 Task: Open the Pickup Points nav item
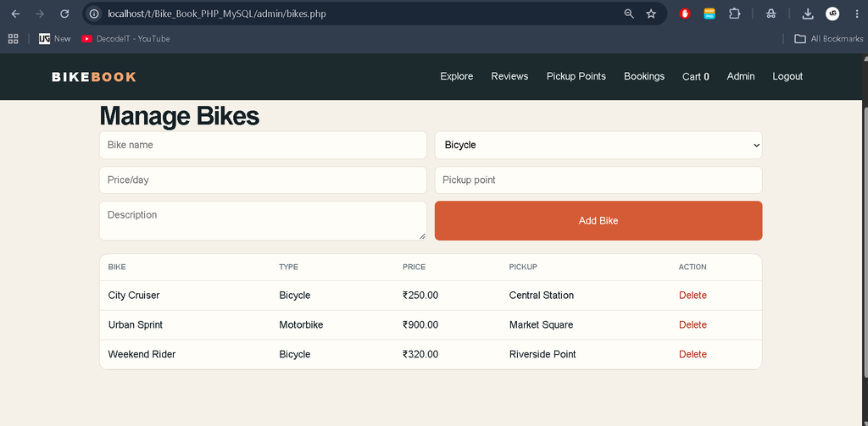pos(576,76)
